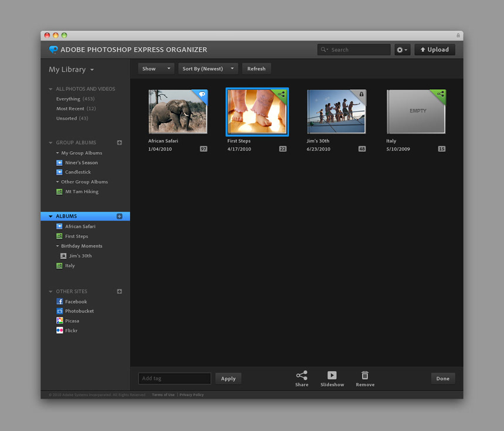The height and width of the screenshot is (431, 504).
Task: Select Unsorted (43)
Action: [x=72, y=118]
